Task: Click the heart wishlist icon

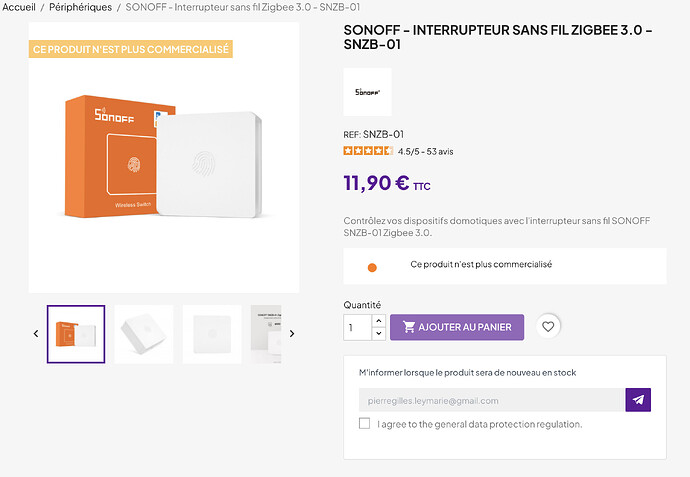Action: (547, 326)
